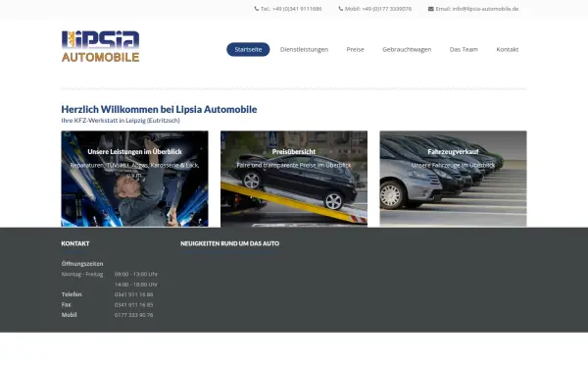Click the mobile number +49 (0)177 3339076

(x=387, y=9)
